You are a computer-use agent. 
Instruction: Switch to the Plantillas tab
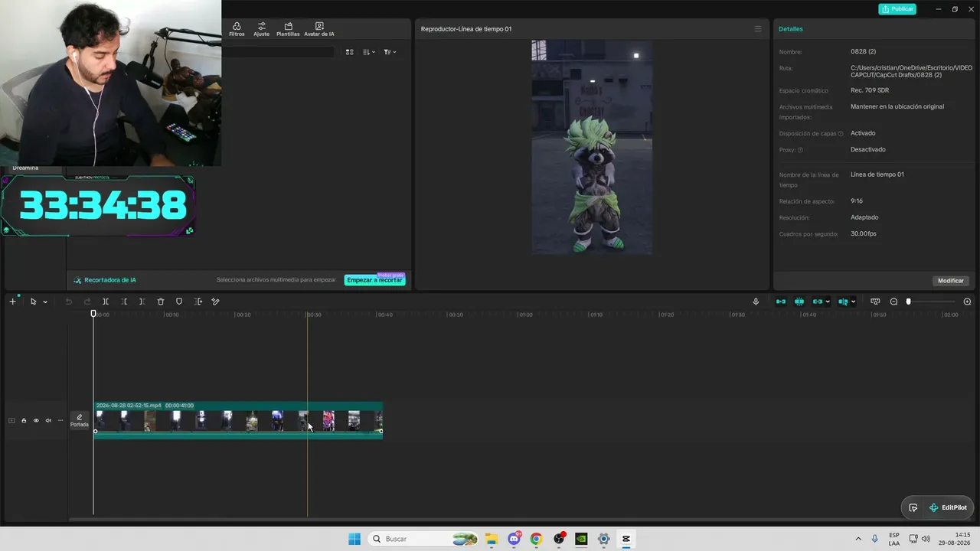288,29
